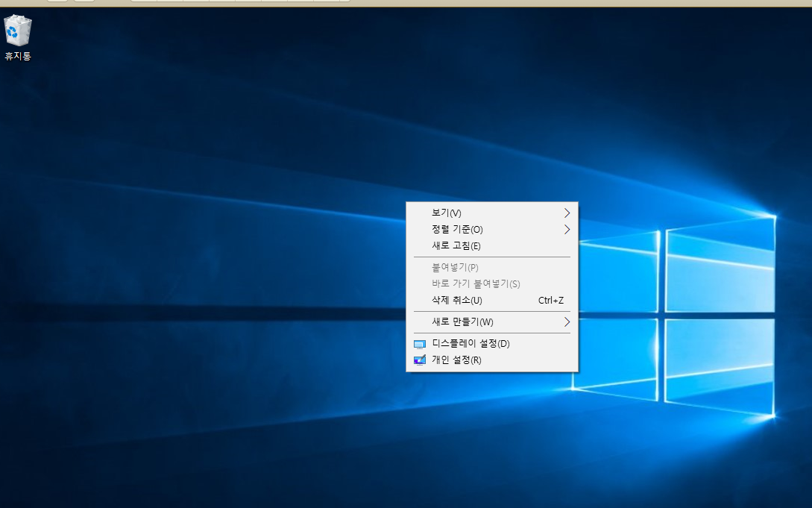Click the disabled 바로 가기 붙여넣기(S) entry
Viewport: 812px width, 508px height.
pos(476,284)
